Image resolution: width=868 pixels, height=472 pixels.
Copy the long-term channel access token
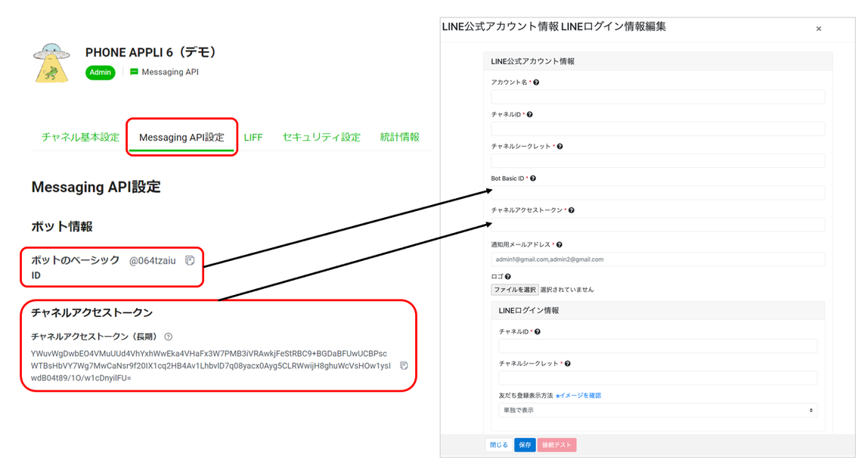(404, 365)
